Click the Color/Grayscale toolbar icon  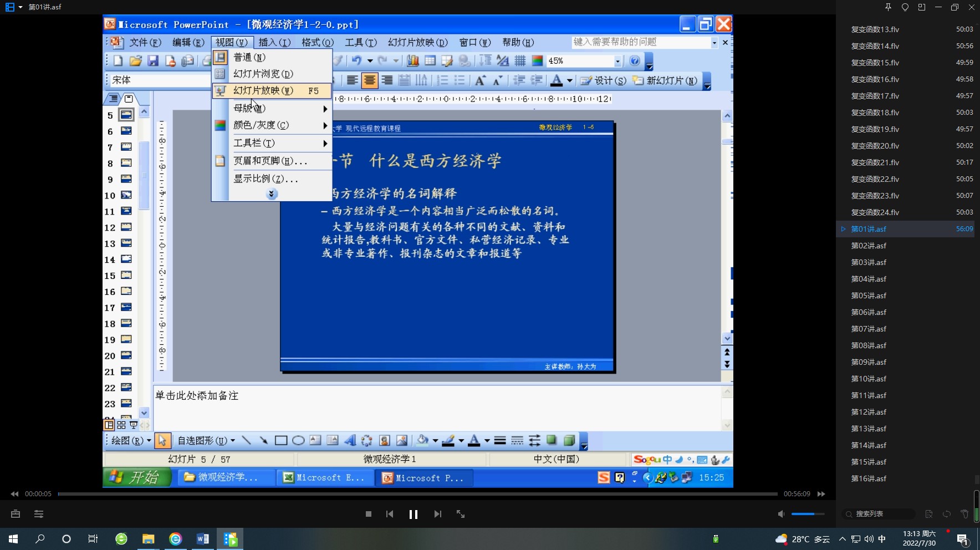(537, 60)
